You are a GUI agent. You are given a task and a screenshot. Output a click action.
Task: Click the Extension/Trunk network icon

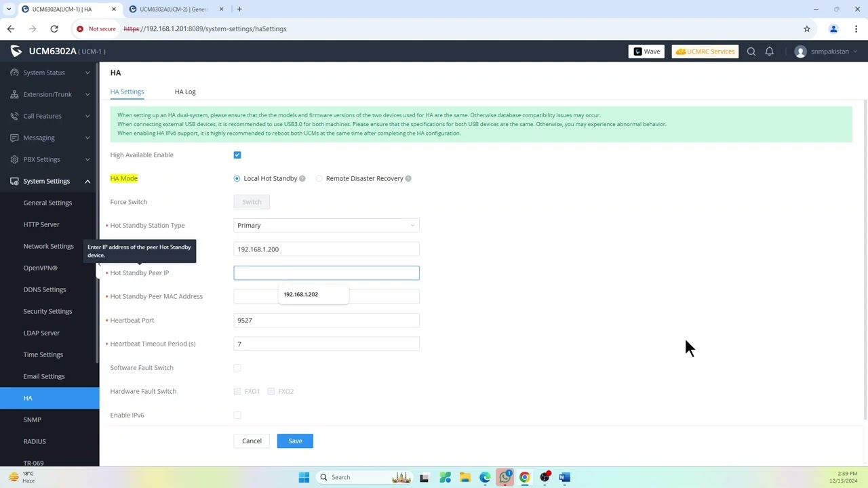[14, 94]
